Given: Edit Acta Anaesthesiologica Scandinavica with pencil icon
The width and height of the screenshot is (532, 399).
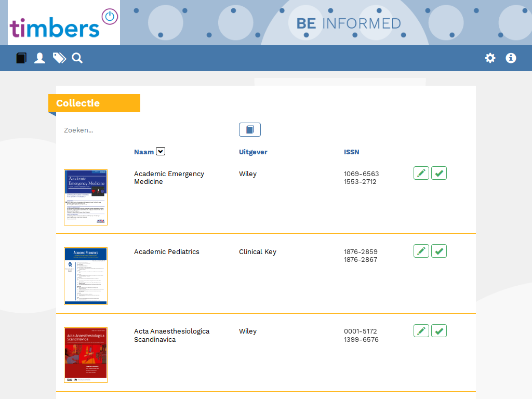Looking at the screenshot, I should (421, 331).
